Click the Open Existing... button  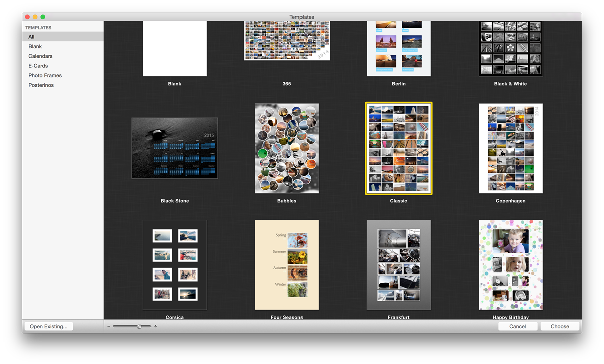[x=48, y=326]
